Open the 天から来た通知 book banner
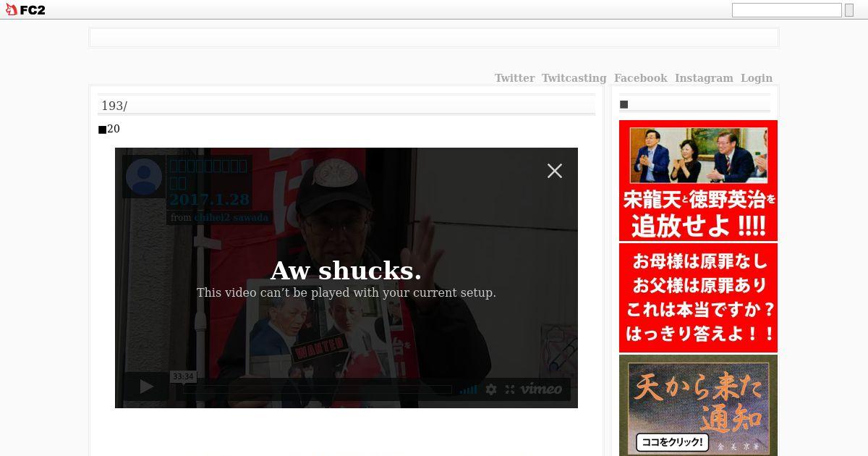This screenshot has height=456, width=868. tap(698, 405)
